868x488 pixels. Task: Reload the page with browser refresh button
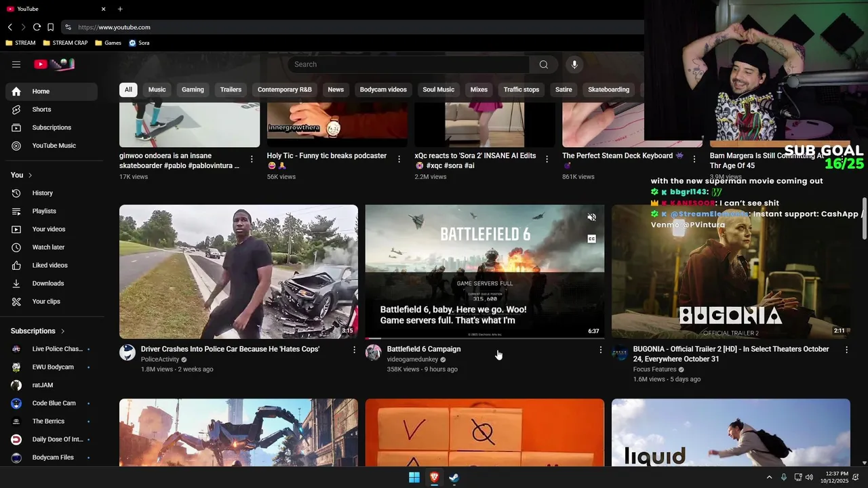tap(37, 27)
